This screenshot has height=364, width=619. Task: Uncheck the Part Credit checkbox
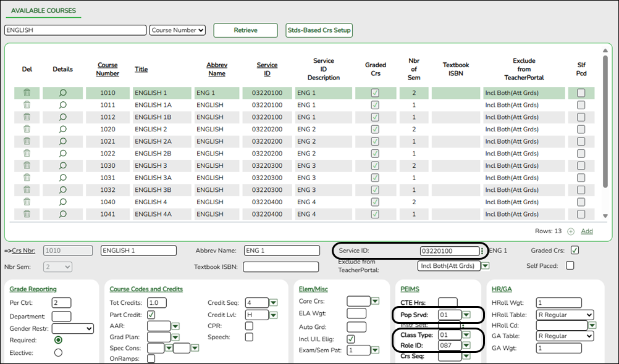coord(150,315)
